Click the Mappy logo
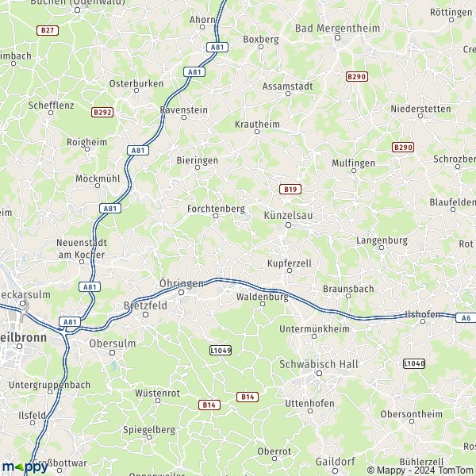Screen dimensions: 476x476 coord(25,467)
